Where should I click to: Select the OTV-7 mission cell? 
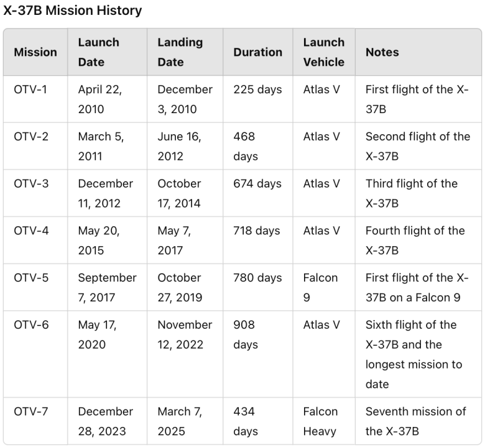tap(35, 421)
